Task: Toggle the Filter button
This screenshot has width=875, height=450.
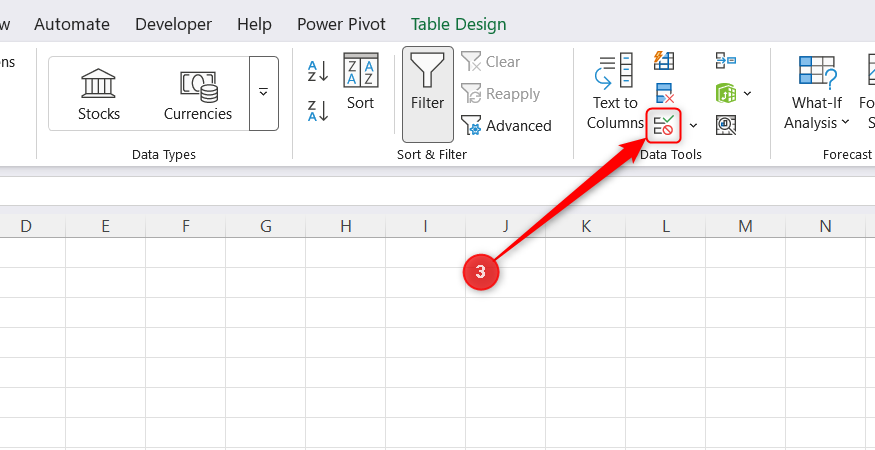Action: 427,94
